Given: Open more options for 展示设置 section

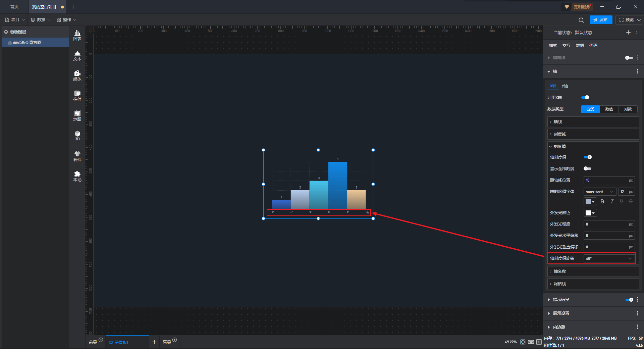Looking at the screenshot, I should pos(637,313).
